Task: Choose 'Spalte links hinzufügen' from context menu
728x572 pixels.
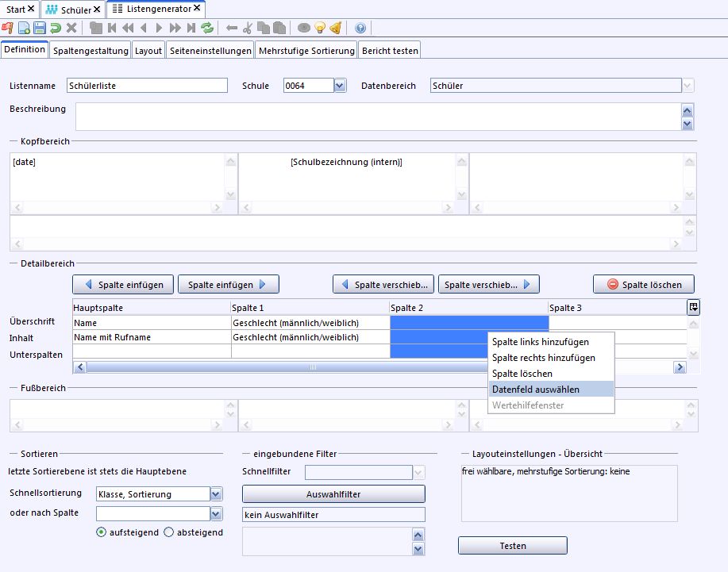Action: coord(551,342)
